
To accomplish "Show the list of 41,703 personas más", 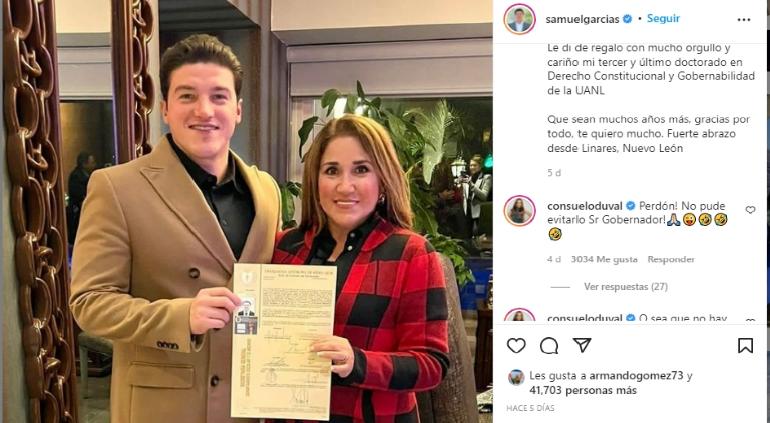I will pos(583,391).
